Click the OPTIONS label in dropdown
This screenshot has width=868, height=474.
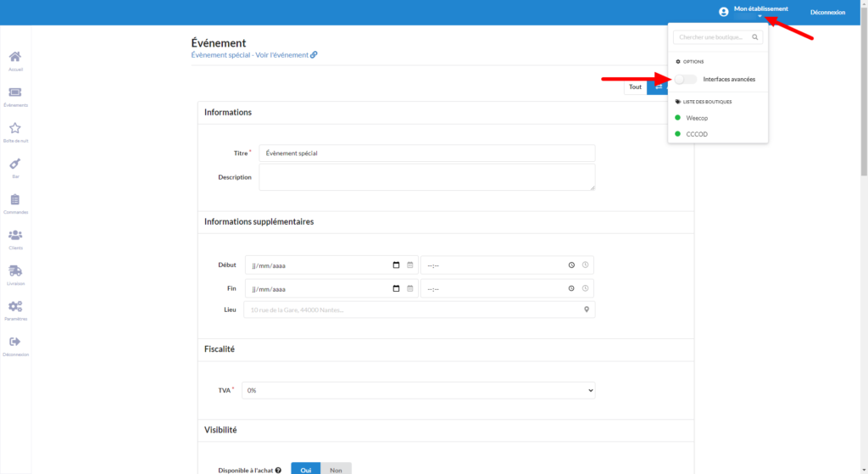coord(693,61)
